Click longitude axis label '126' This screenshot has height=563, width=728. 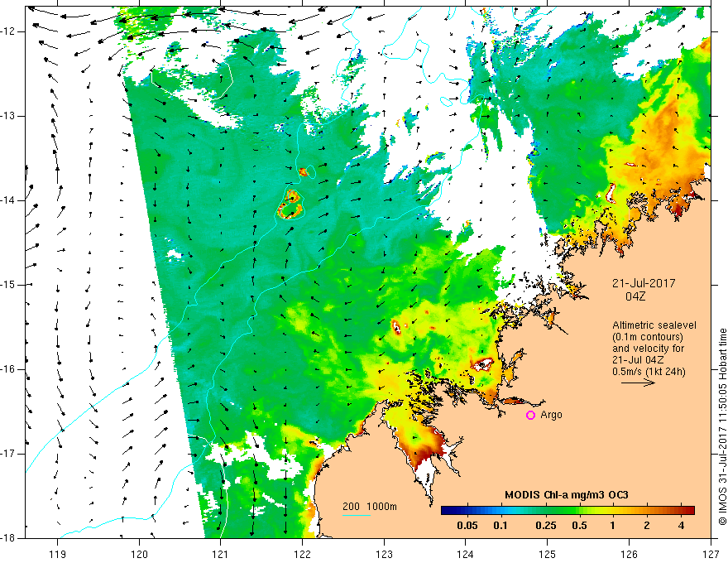pyautogui.click(x=629, y=554)
